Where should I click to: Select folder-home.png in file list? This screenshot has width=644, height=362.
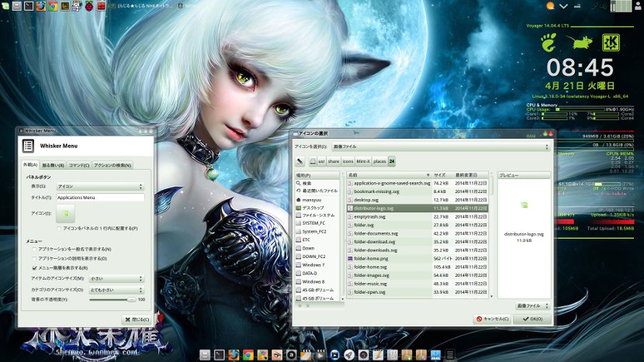point(417,259)
